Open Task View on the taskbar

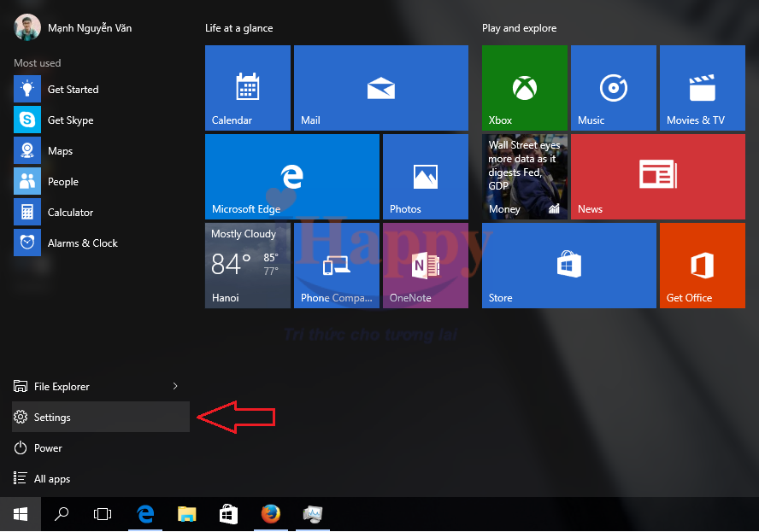[103, 514]
